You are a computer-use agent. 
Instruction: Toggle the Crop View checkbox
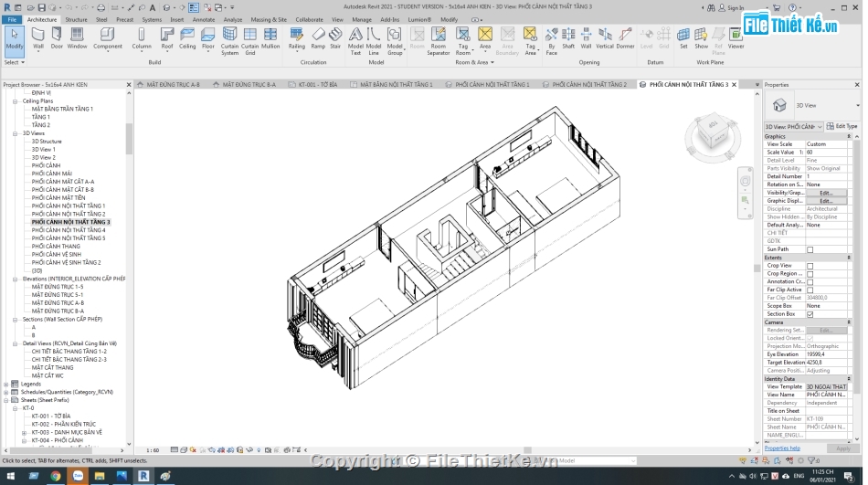coord(810,266)
